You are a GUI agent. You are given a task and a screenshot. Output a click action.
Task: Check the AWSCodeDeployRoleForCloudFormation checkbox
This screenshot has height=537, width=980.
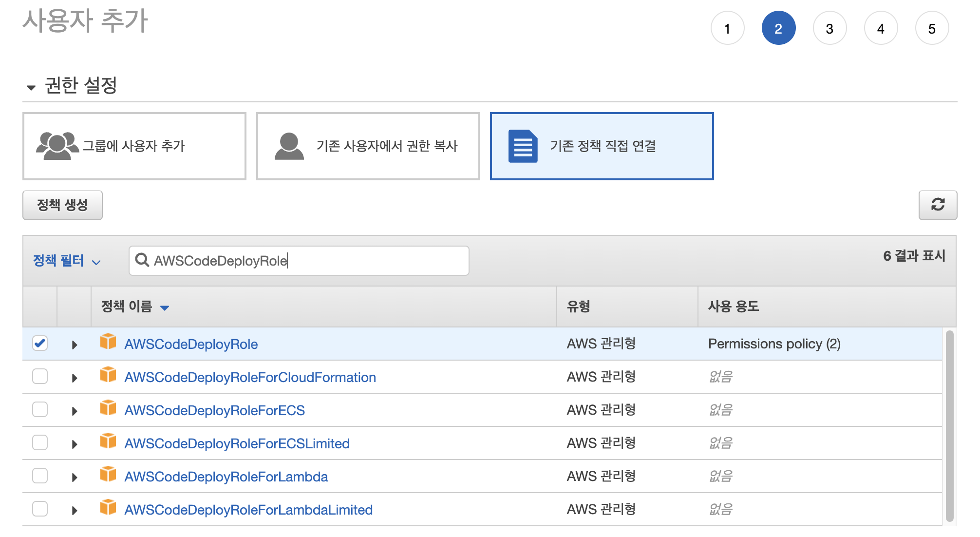[40, 377]
